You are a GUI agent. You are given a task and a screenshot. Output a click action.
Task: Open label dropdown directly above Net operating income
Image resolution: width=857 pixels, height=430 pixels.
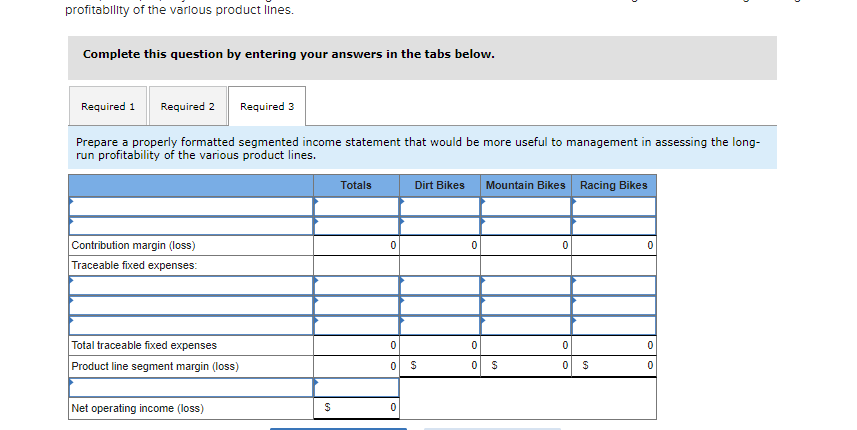[191, 387]
